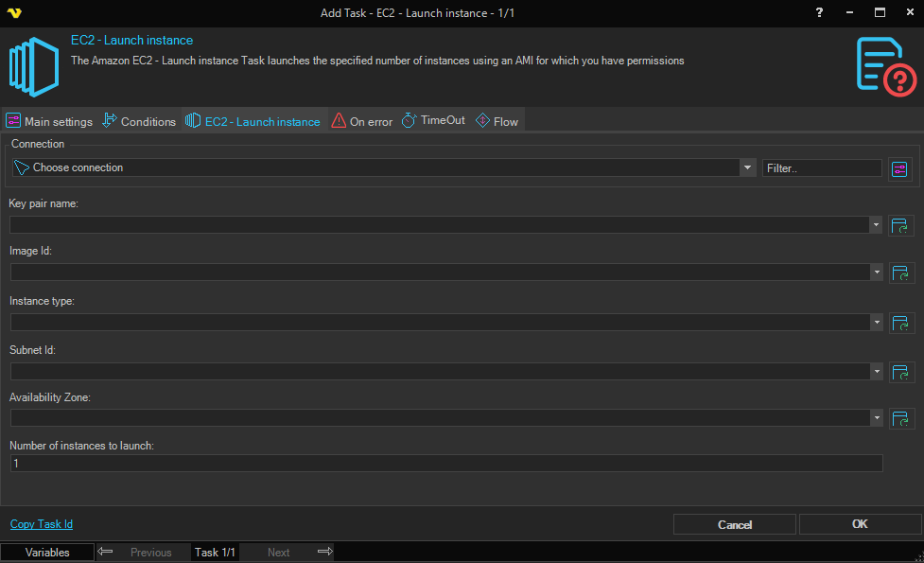Click refresh icon next to Availability Zone

click(900, 418)
